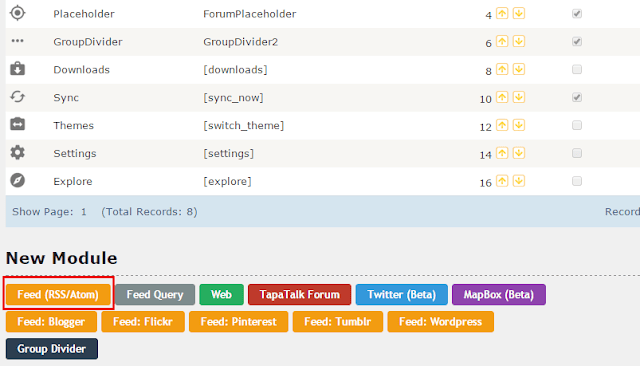
Task: Add a Twitter (Beta) module
Action: tap(402, 295)
